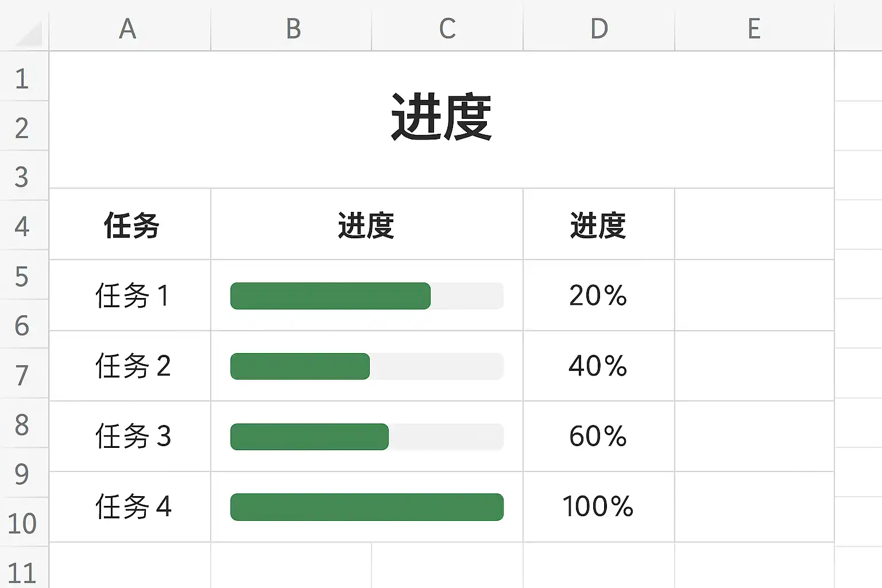Select row 11 header
Image resolution: width=882 pixels, height=588 pixels.
pos(22,573)
